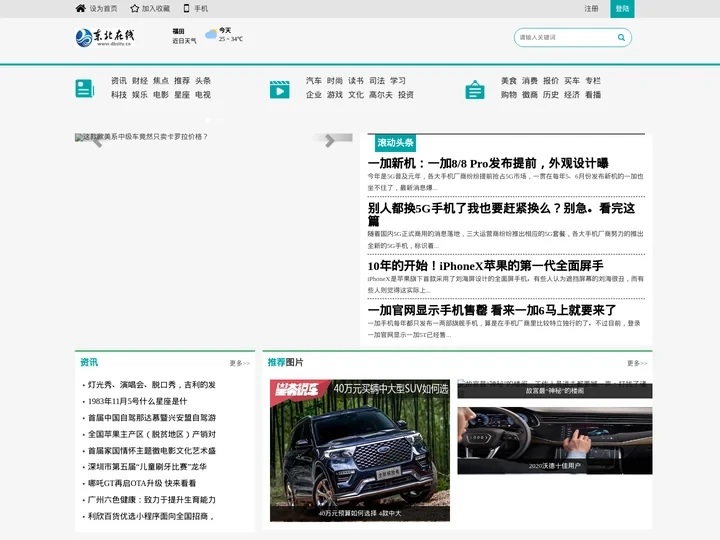720x540 pixels.
Task: Open the 企业 menu item
Action: click(314, 95)
